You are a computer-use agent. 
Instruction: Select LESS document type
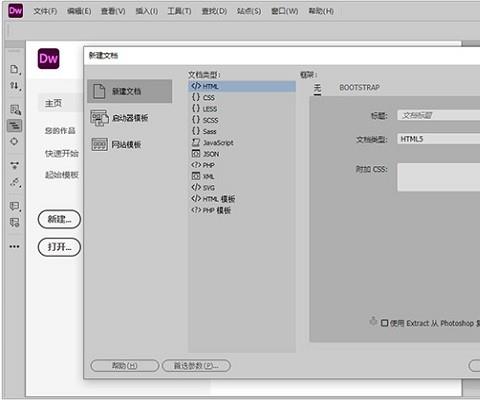[x=242, y=109]
